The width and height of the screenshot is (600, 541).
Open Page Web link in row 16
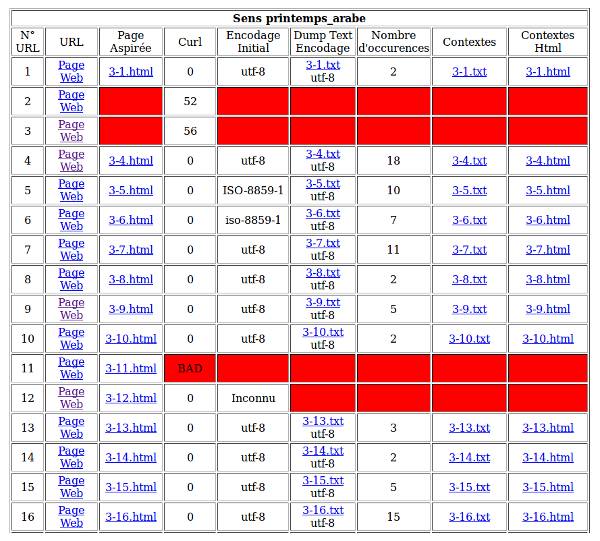point(71,517)
